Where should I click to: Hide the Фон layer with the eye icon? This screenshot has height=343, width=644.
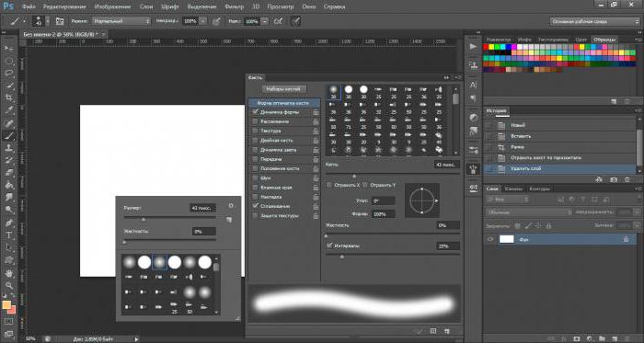tap(489, 239)
